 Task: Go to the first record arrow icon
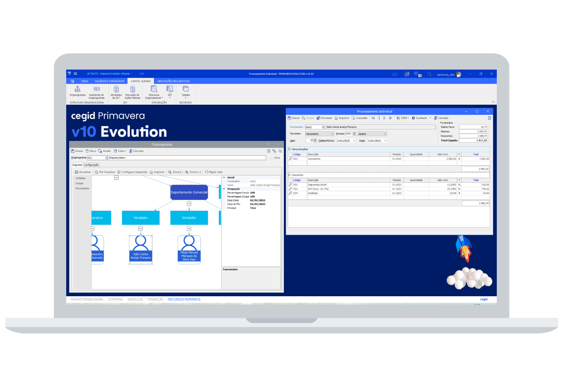point(373,118)
